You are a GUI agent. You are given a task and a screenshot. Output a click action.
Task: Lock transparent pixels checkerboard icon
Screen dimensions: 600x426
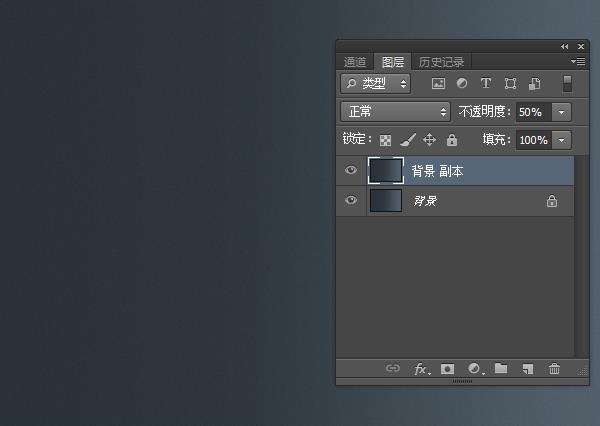[385, 141]
